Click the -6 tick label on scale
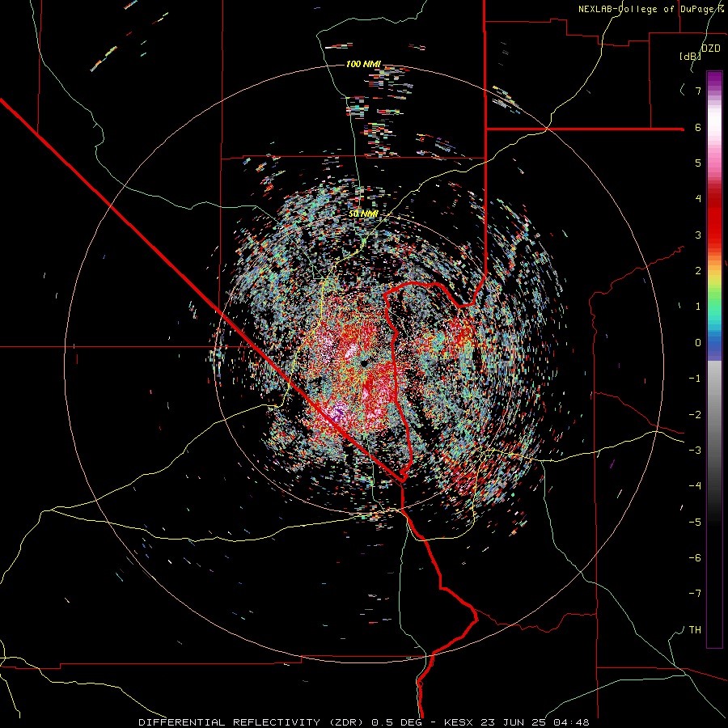728x728 pixels. pos(695,558)
